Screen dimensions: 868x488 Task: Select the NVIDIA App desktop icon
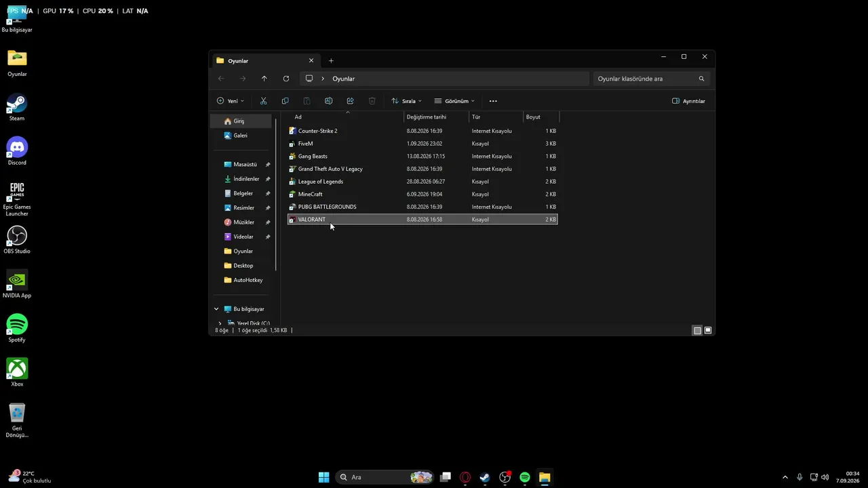click(x=17, y=284)
